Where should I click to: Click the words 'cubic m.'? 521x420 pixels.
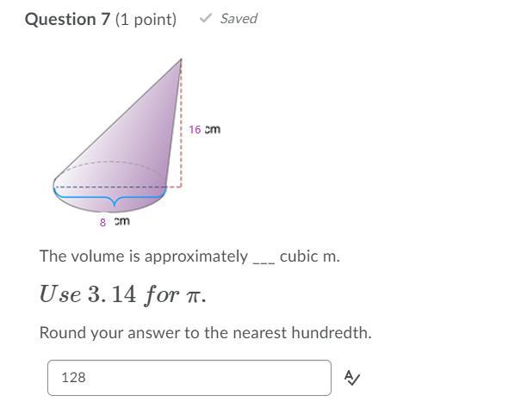point(310,256)
